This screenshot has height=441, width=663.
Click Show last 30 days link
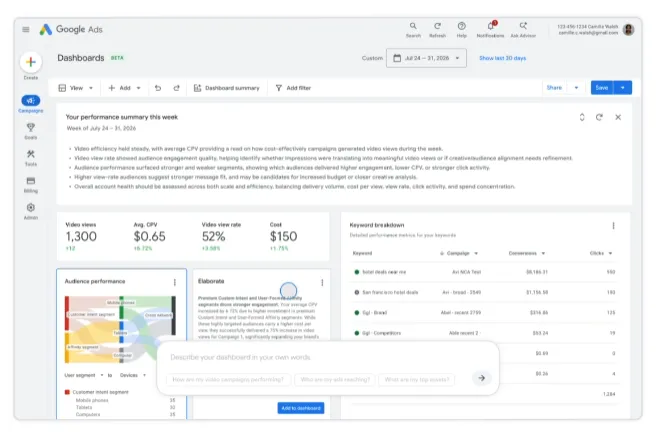point(502,58)
